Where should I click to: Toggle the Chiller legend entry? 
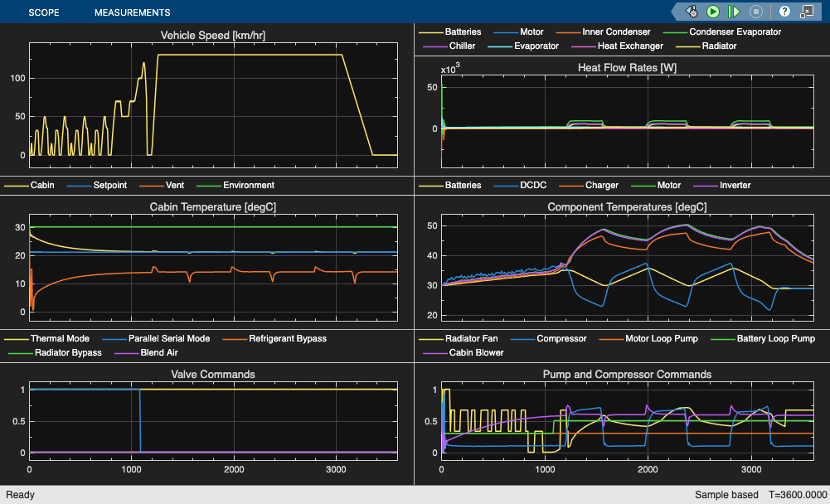(449, 46)
